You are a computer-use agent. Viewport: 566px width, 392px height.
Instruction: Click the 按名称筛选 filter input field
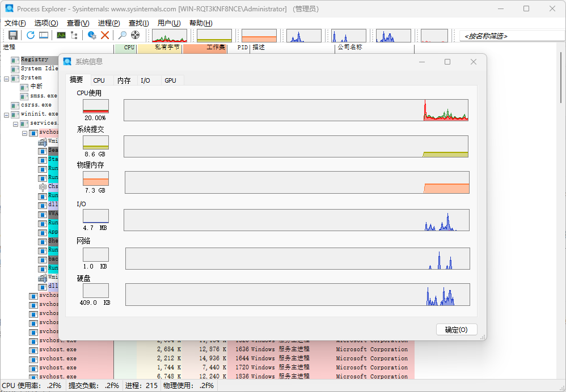pos(510,36)
